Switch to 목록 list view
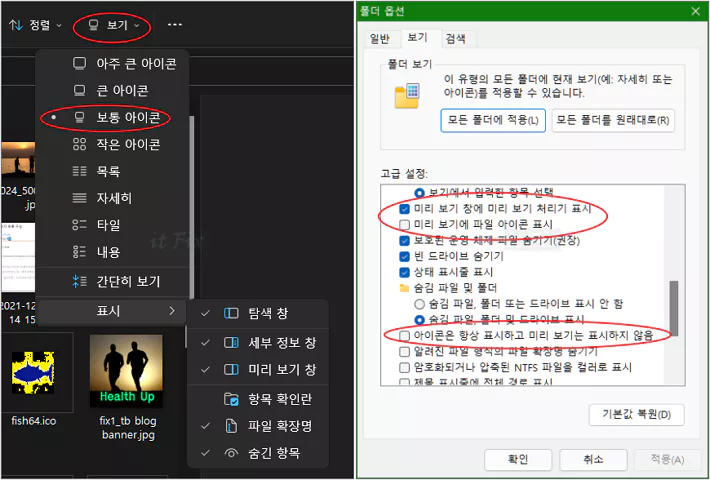 point(112,171)
